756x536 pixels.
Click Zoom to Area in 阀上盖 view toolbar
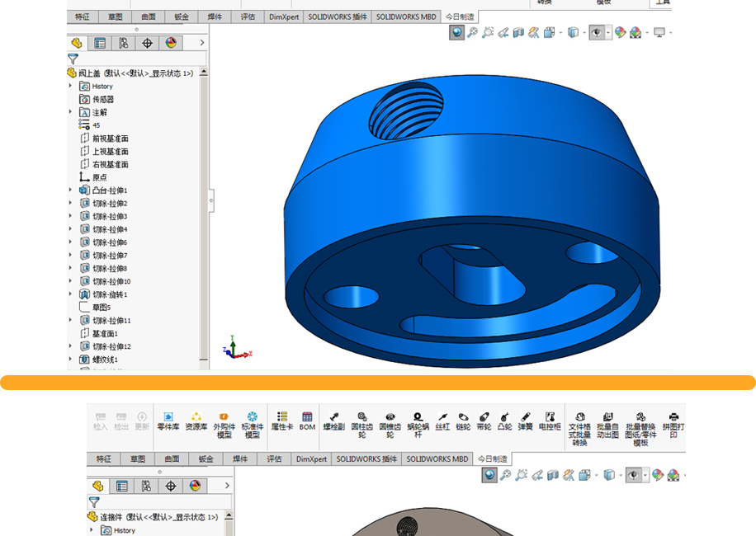pyautogui.click(x=488, y=32)
